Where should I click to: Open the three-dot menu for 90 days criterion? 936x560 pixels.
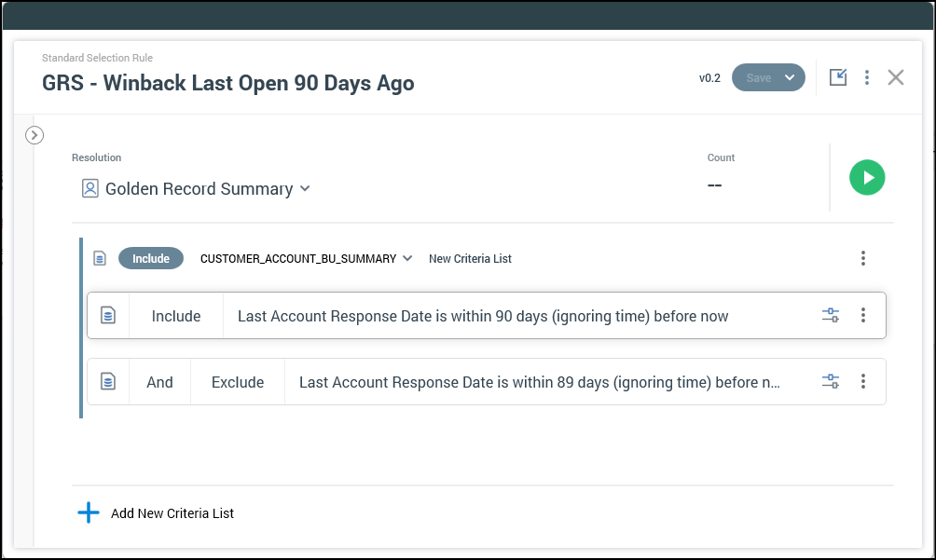(863, 316)
